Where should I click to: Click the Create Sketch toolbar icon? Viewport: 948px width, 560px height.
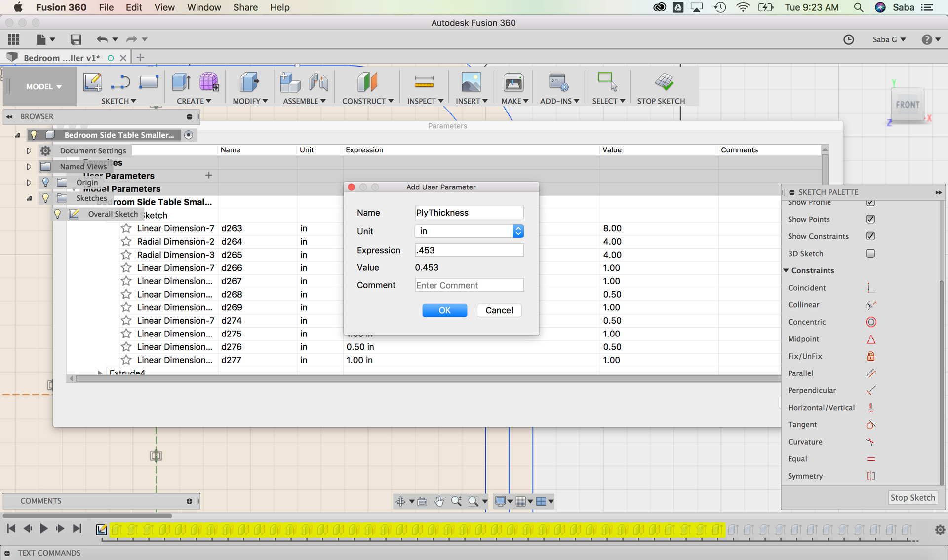pyautogui.click(x=92, y=82)
